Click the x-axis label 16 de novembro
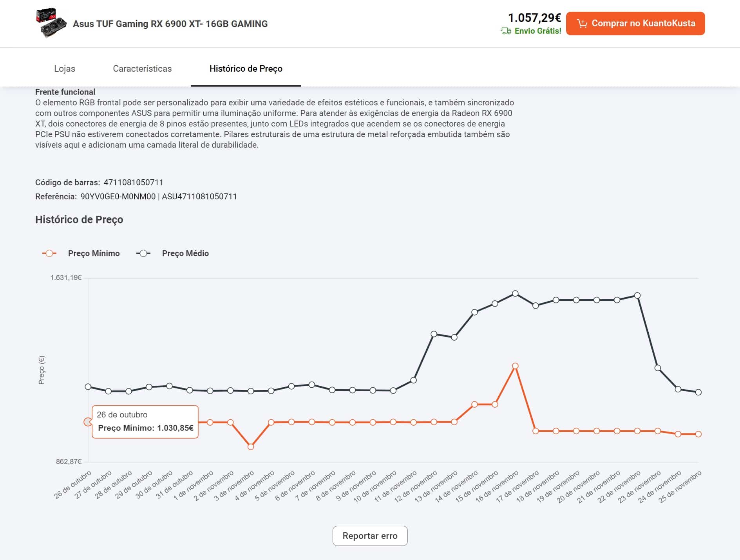 click(x=497, y=487)
